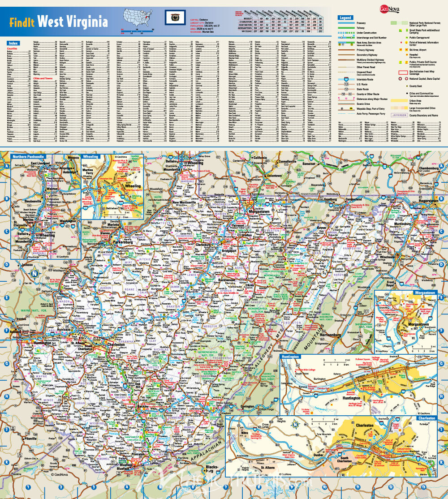The width and height of the screenshot is (448, 499).
Task: Click the U.S. Route shield in the legend
Action: (x=347, y=83)
